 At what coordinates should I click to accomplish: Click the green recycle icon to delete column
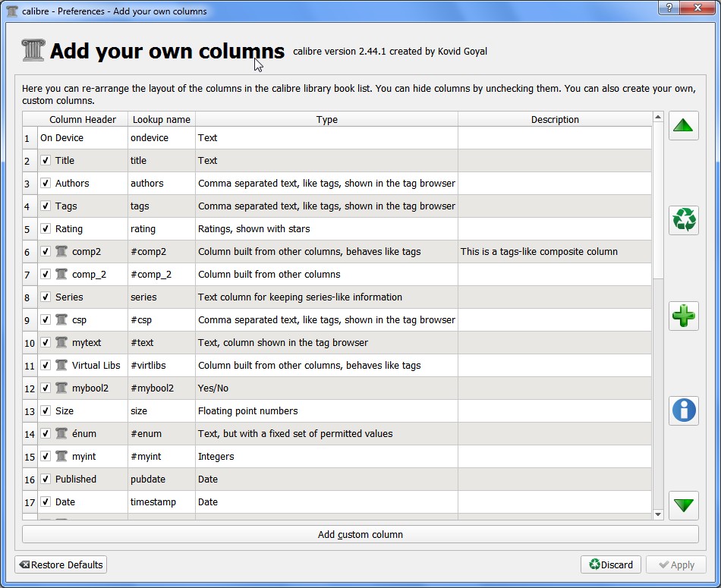pos(684,220)
